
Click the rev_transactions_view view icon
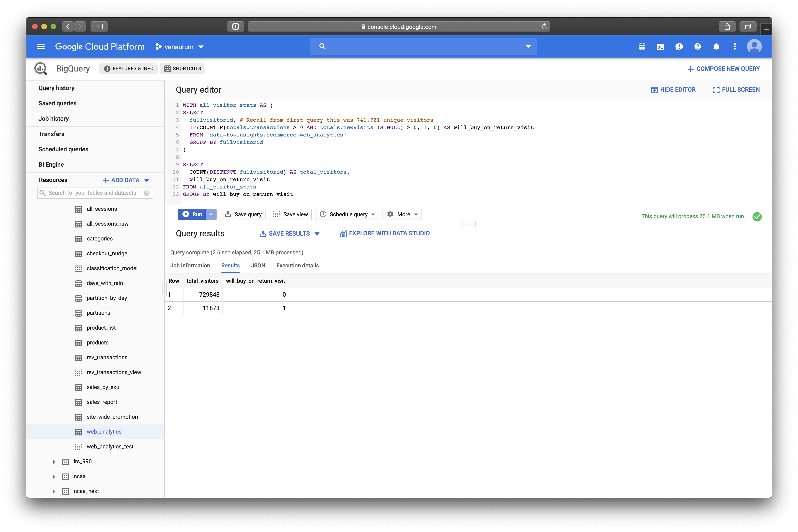[78, 373]
